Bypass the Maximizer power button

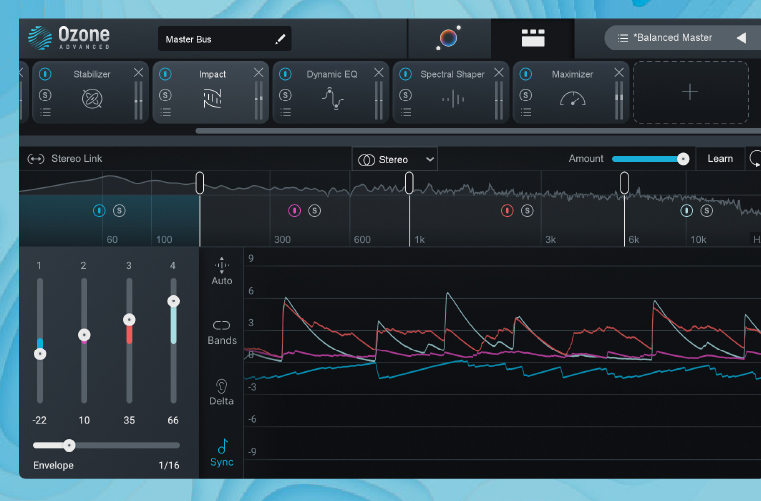click(526, 74)
